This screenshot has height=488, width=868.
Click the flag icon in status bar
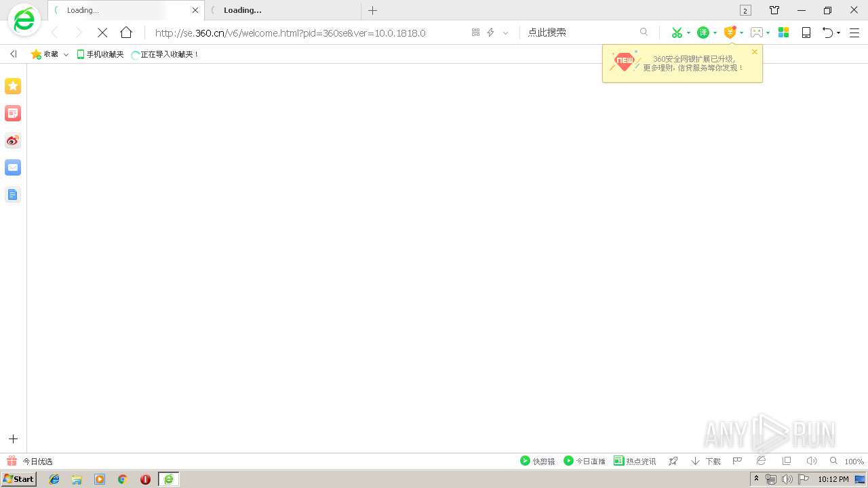737,461
